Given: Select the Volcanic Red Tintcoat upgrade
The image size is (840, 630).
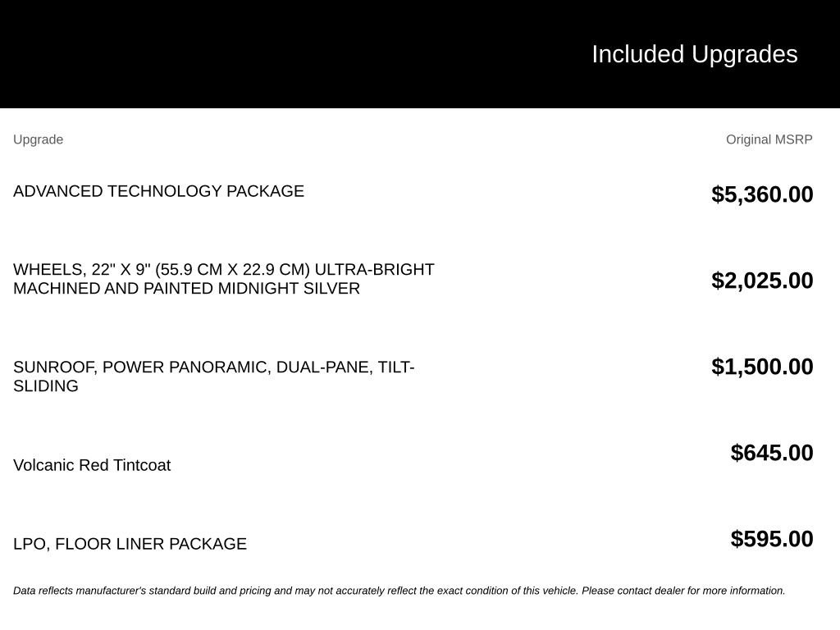Looking at the screenshot, I should (x=92, y=465).
